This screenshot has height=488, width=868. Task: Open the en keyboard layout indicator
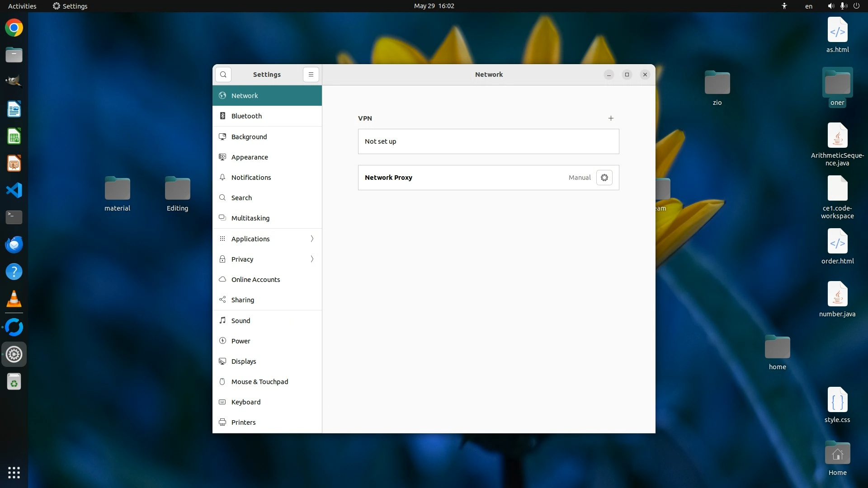point(809,6)
